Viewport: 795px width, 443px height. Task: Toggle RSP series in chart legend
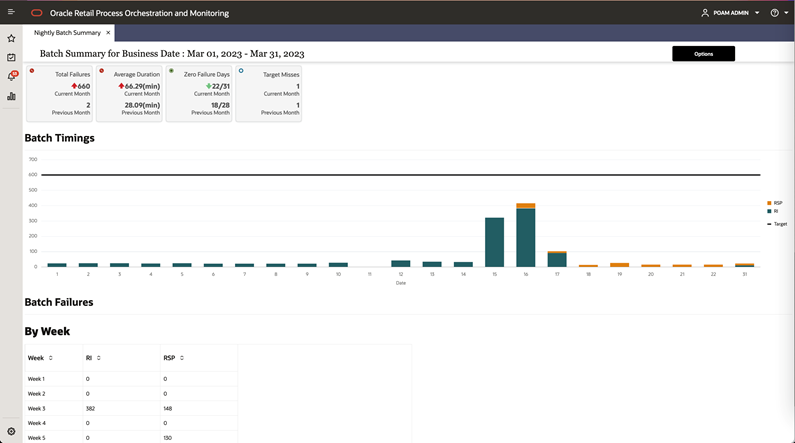774,203
